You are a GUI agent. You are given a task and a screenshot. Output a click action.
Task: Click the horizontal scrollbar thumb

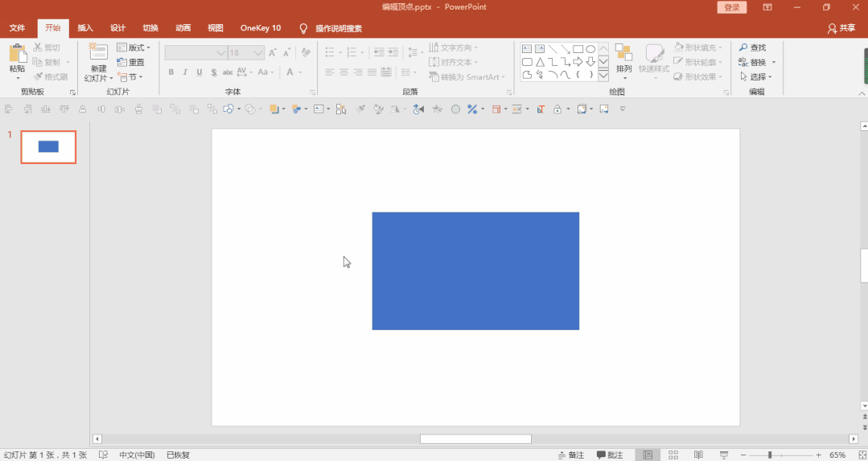[475, 438]
